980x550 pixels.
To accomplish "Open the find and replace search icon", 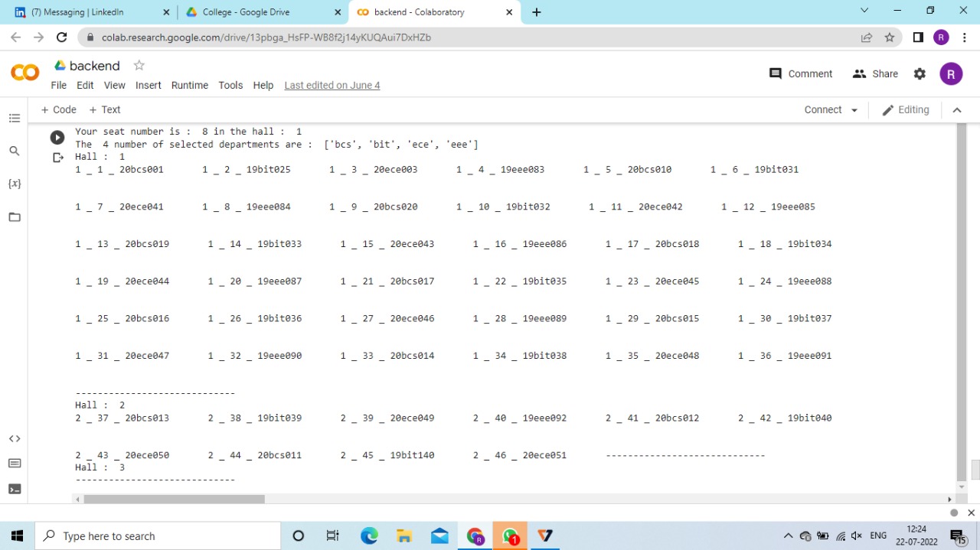I will (x=15, y=151).
